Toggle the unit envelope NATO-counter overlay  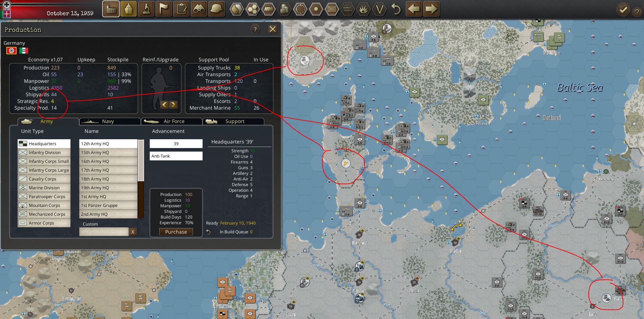click(x=332, y=10)
